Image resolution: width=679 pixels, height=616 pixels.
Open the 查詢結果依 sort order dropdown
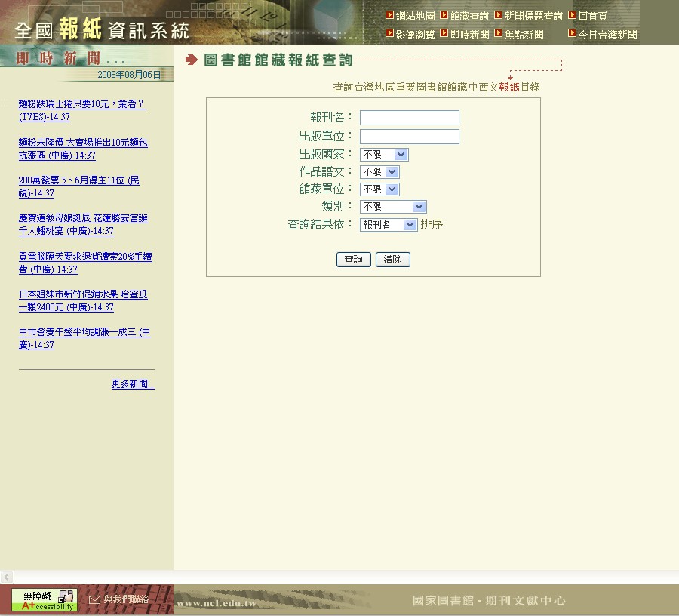tap(389, 225)
